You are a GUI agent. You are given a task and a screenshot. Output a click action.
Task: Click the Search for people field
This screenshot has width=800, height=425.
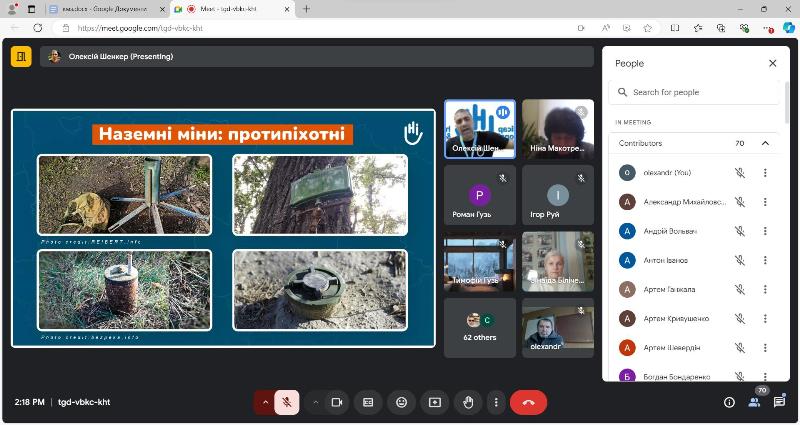700,92
